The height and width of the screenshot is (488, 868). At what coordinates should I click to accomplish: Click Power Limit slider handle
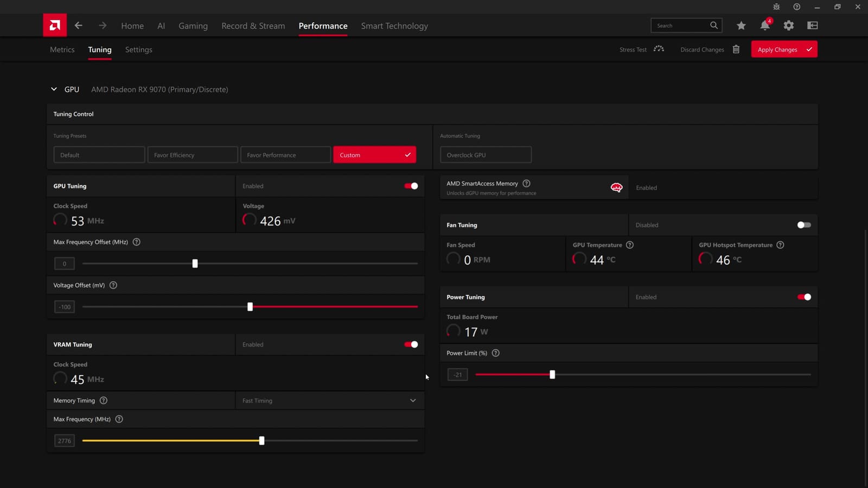point(552,375)
